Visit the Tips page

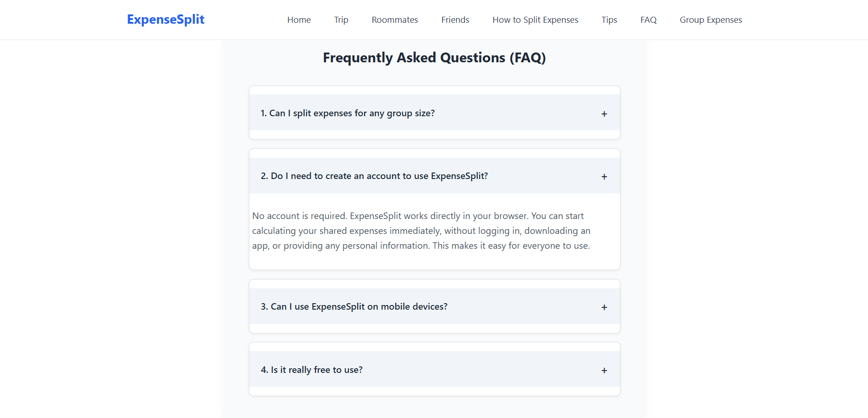pyautogui.click(x=609, y=20)
